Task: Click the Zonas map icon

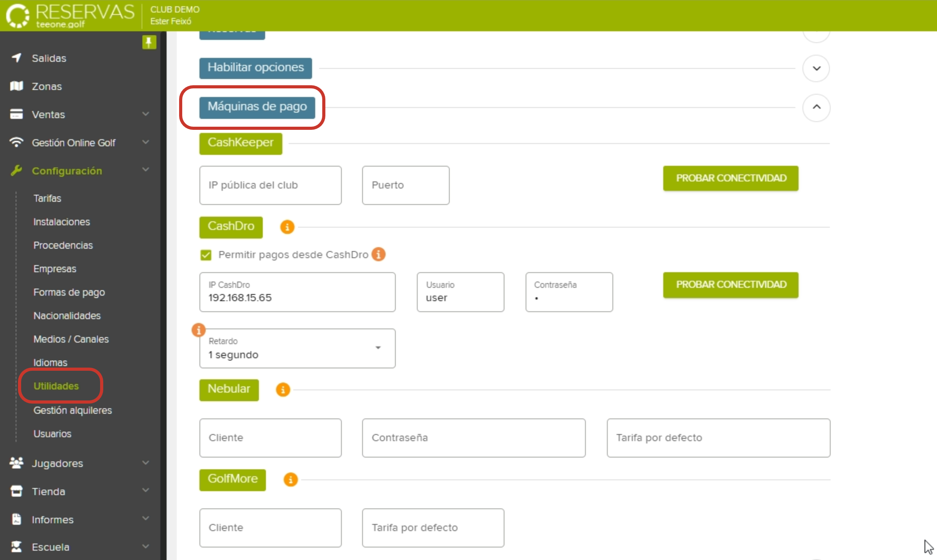Action: [x=16, y=86]
